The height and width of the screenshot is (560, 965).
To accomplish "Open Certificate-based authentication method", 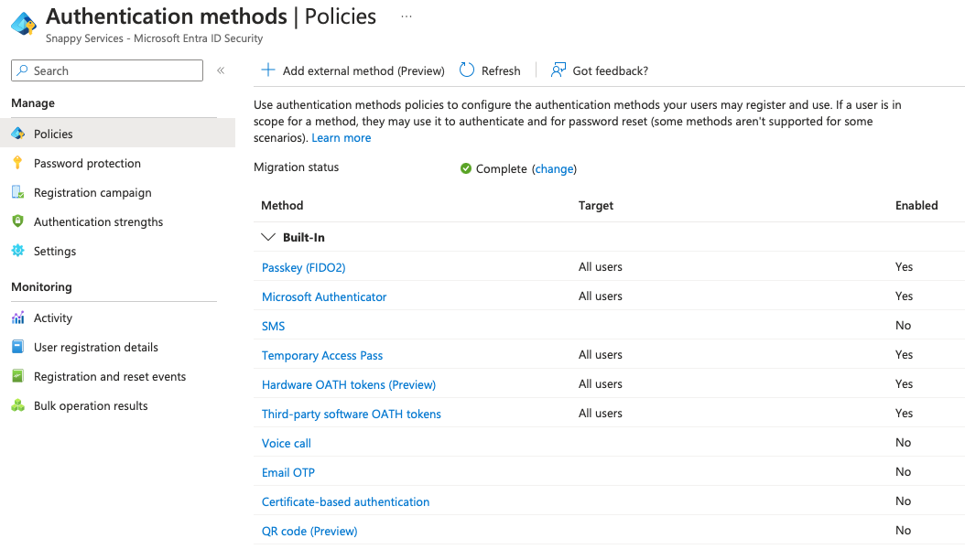I will 345,501.
